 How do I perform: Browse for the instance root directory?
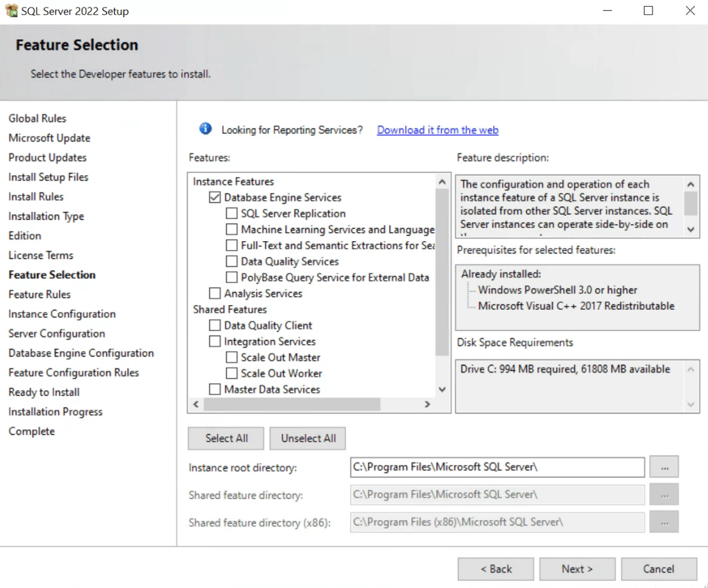664,467
